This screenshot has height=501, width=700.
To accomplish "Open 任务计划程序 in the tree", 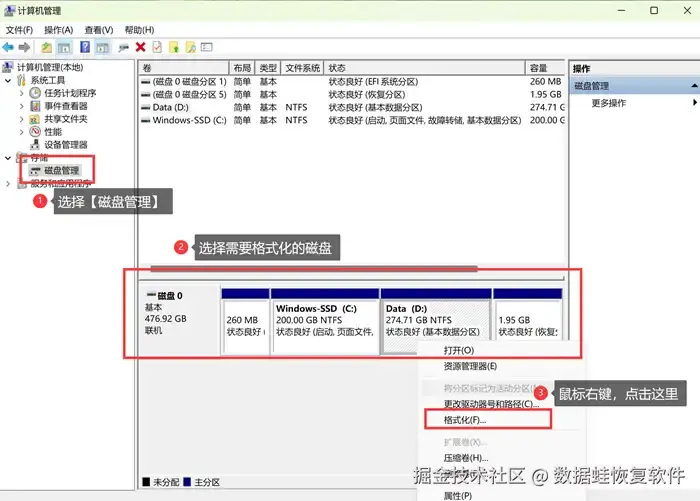I will click(x=70, y=93).
